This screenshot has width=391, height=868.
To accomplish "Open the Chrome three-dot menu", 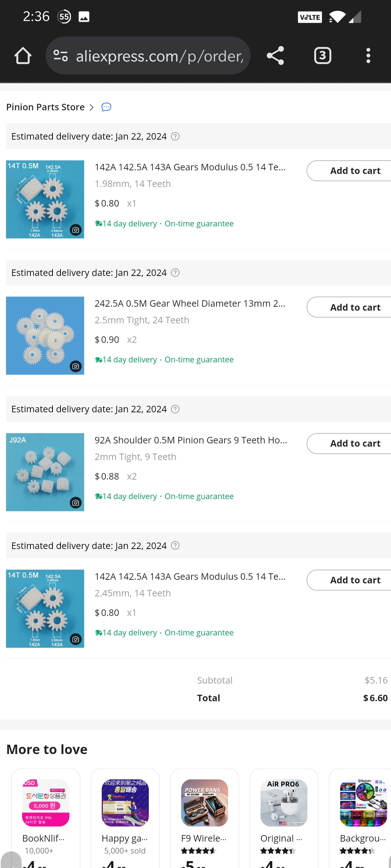I will 368,56.
